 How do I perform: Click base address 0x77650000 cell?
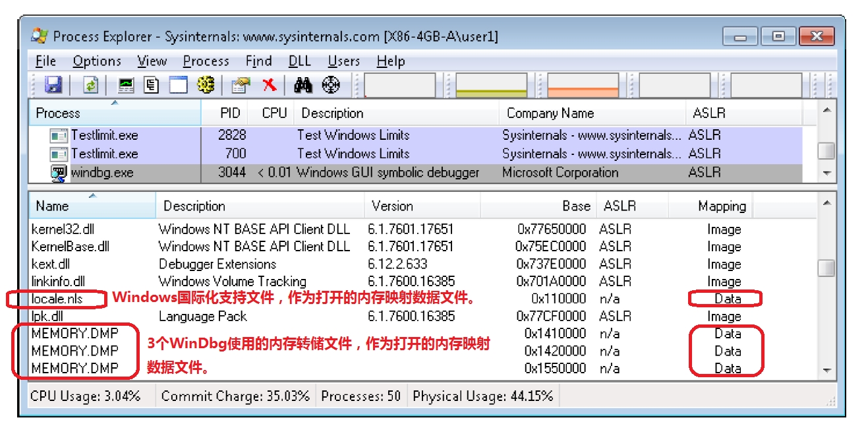click(552, 229)
